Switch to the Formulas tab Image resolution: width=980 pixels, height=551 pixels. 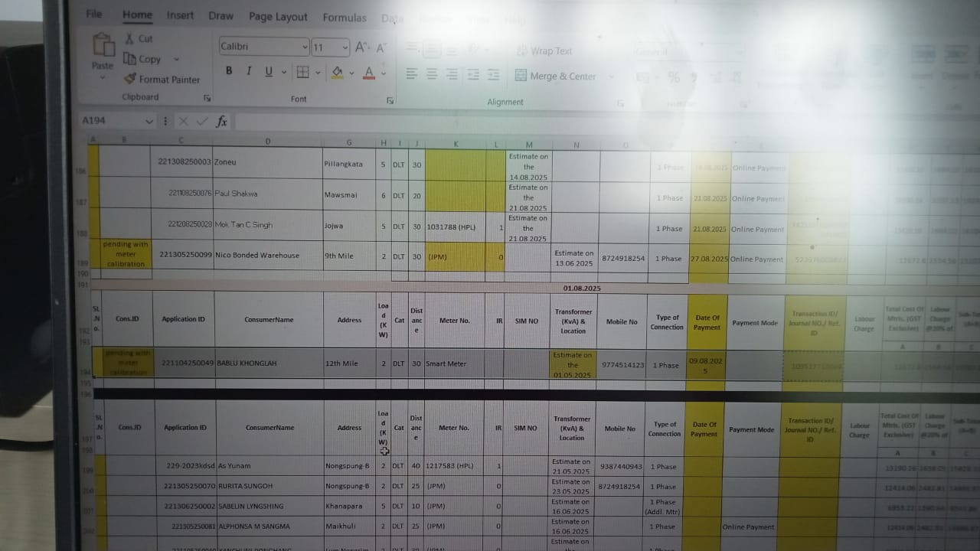(x=345, y=17)
